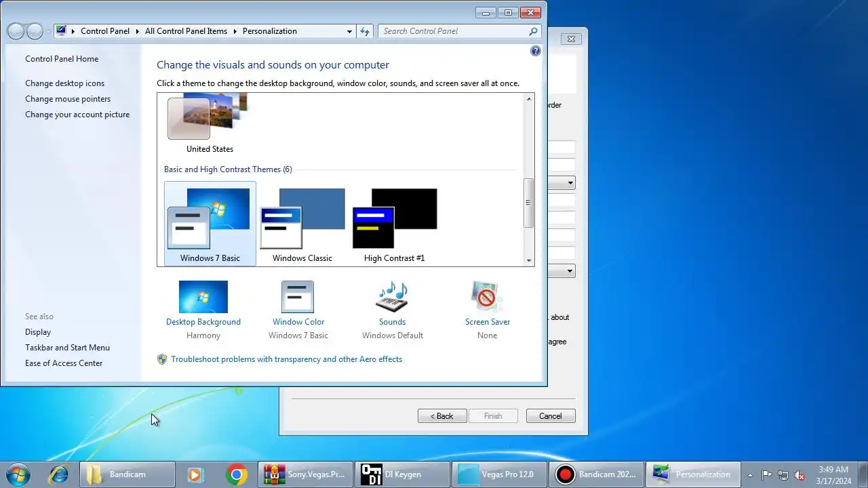This screenshot has width=868, height=488.
Task: Click the Personalization taskbar button
Action: (693, 474)
